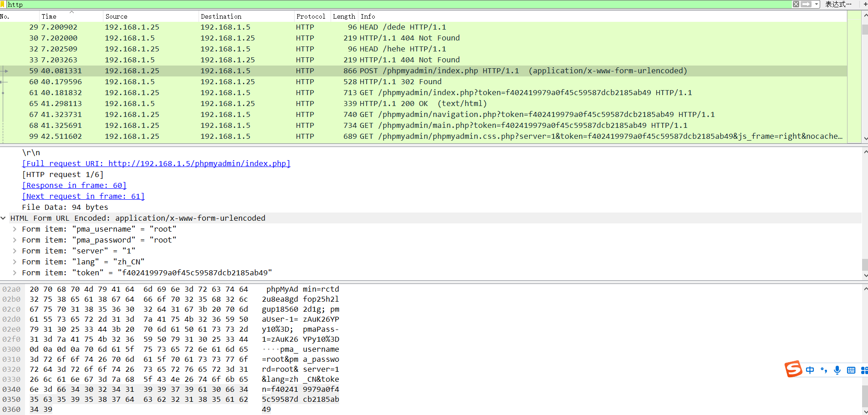Clear the http display filter
This screenshot has height=415, width=868.
click(x=796, y=4)
